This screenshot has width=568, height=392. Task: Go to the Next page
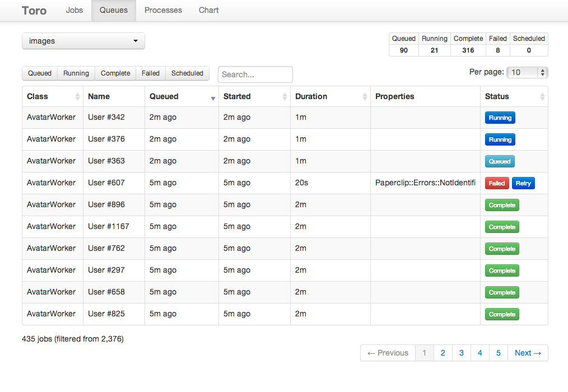(x=528, y=353)
